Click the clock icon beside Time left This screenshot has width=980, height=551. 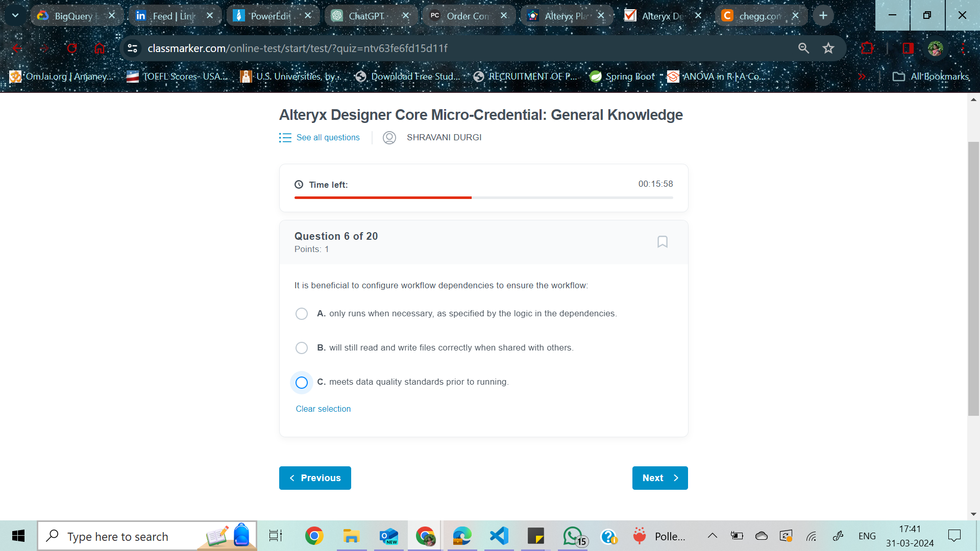298,184
